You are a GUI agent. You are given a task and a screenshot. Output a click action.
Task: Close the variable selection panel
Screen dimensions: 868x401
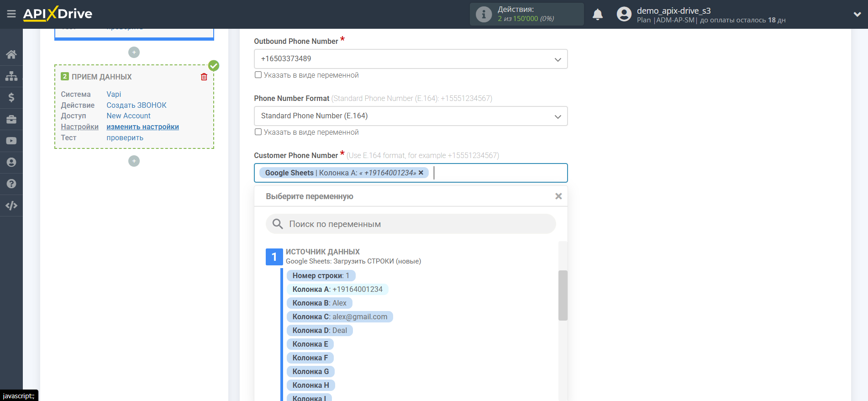click(558, 196)
